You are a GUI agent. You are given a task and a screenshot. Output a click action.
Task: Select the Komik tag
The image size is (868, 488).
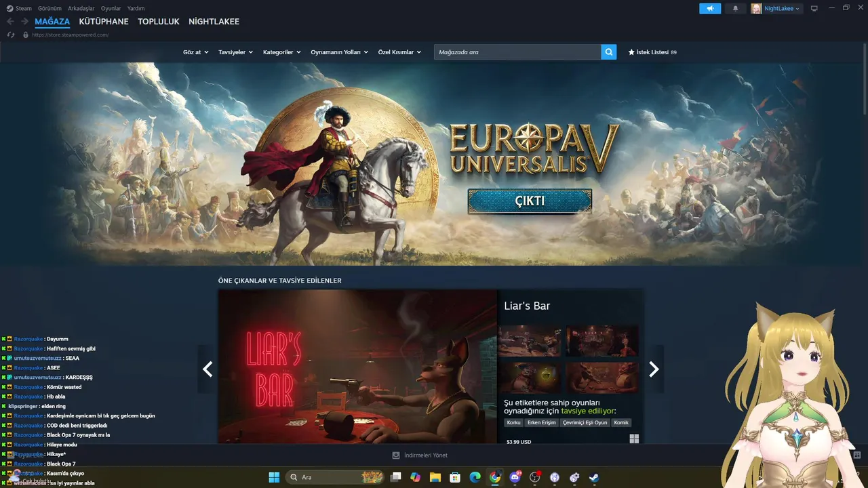tap(621, 423)
